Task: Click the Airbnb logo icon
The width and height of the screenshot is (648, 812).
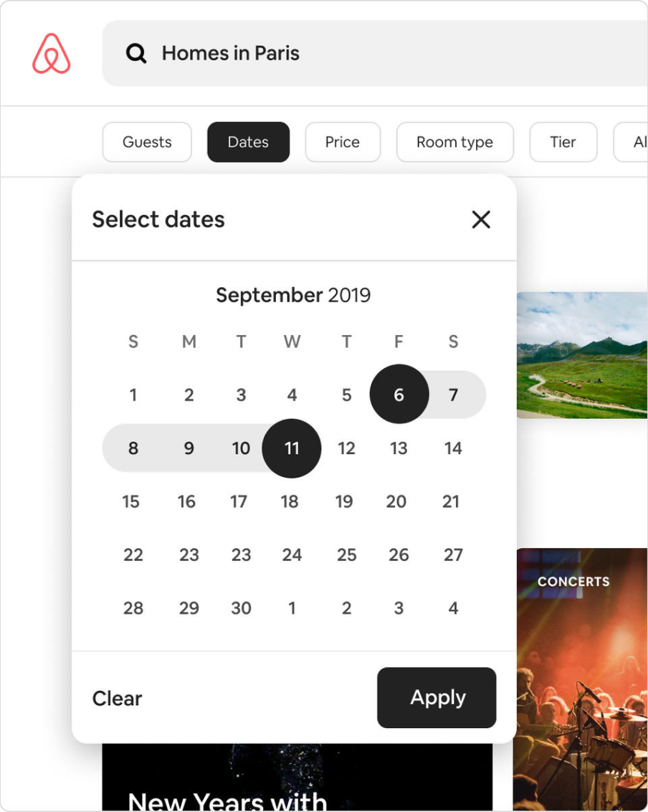Action: pos(52,54)
